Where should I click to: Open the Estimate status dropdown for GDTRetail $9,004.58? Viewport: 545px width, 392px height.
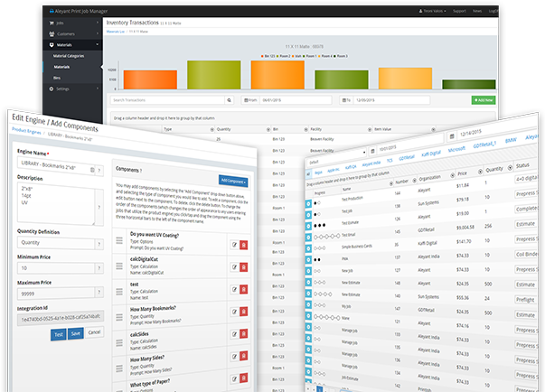[x=526, y=224]
